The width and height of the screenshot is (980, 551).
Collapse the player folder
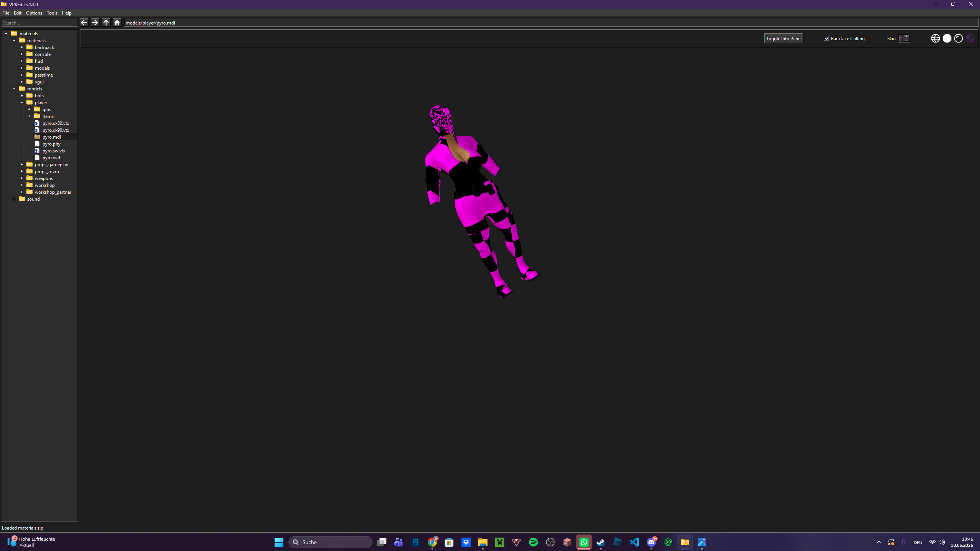22,103
